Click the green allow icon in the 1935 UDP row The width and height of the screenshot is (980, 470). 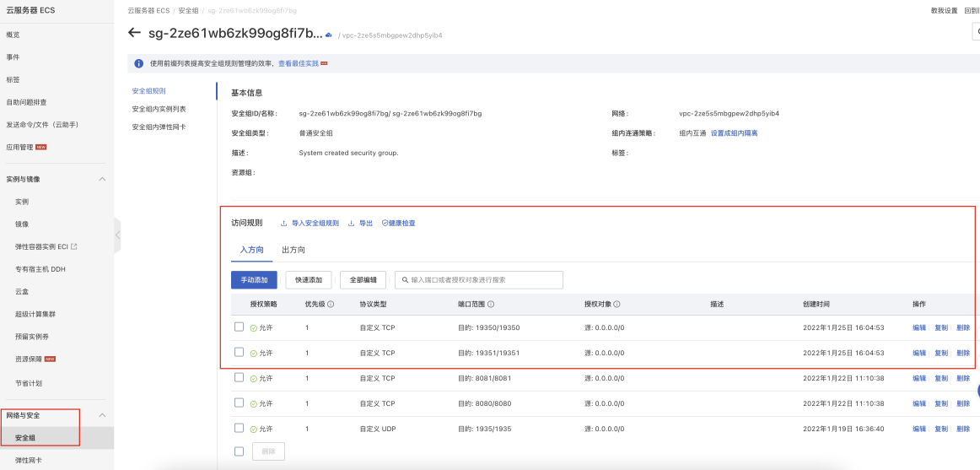tap(253, 429)
